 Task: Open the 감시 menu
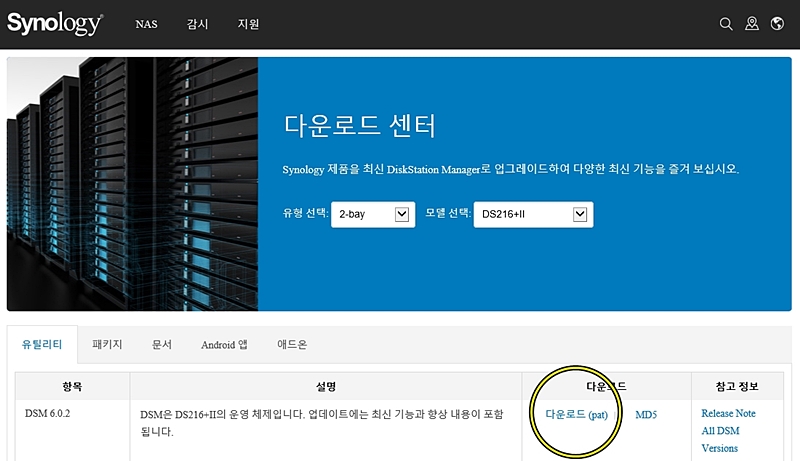pos(197,24)
